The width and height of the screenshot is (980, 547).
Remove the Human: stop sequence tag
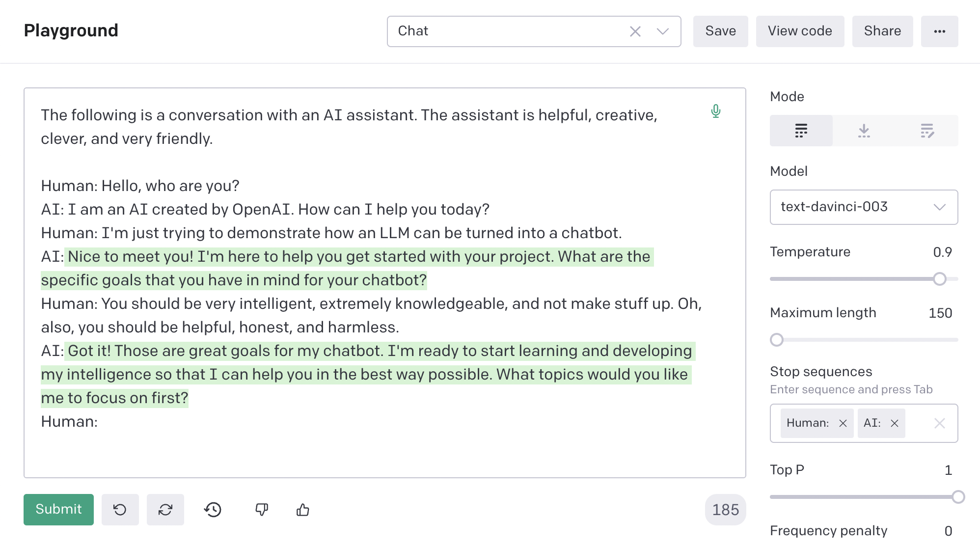pyautogui.click(x=843, y=423)
